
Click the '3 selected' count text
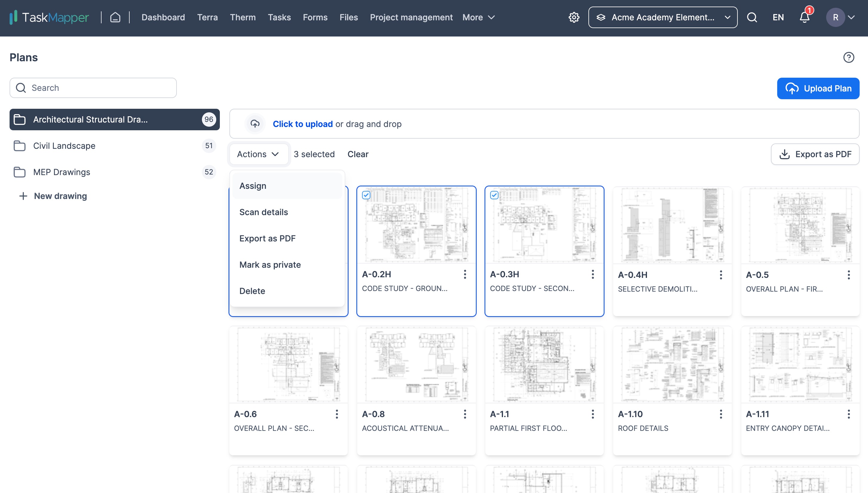[314, 154]
